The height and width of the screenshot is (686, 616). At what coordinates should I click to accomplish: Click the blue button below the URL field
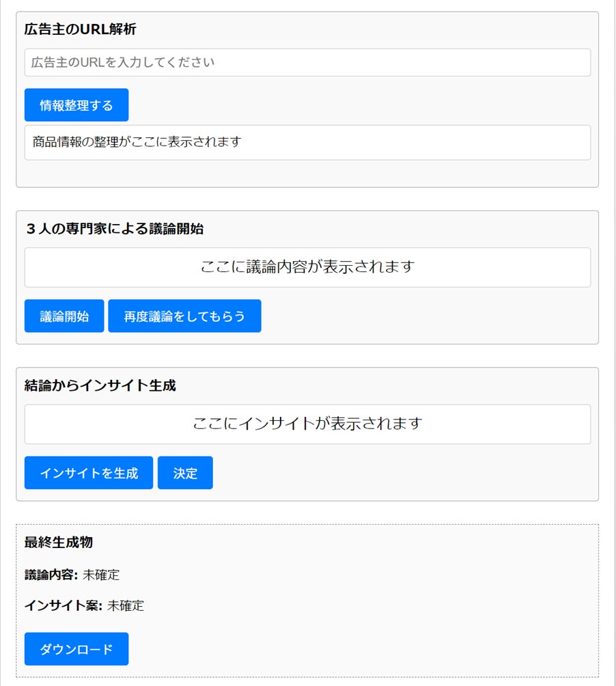pyautogui.click(x=76, y=105)
